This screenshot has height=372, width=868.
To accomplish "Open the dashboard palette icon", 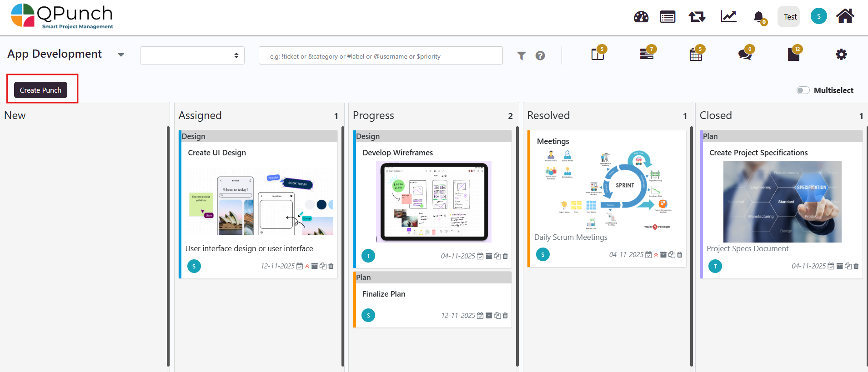I will pos(641,17).
